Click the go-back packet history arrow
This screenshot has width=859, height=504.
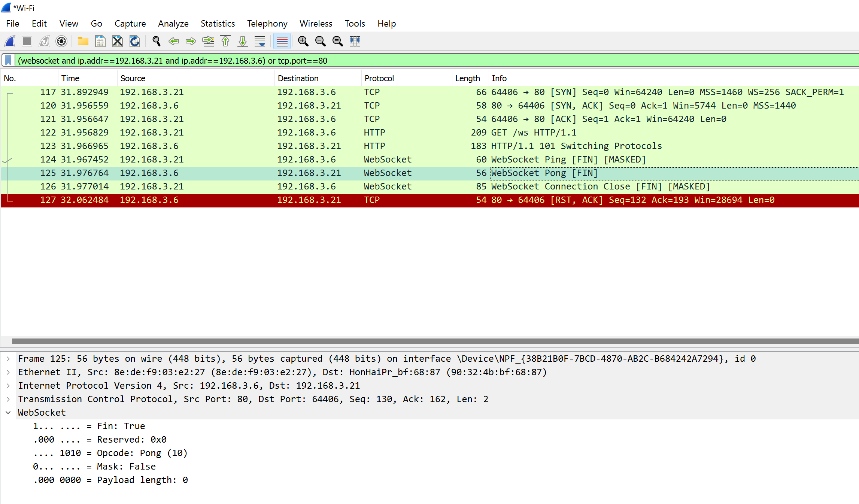click(174, 41)
